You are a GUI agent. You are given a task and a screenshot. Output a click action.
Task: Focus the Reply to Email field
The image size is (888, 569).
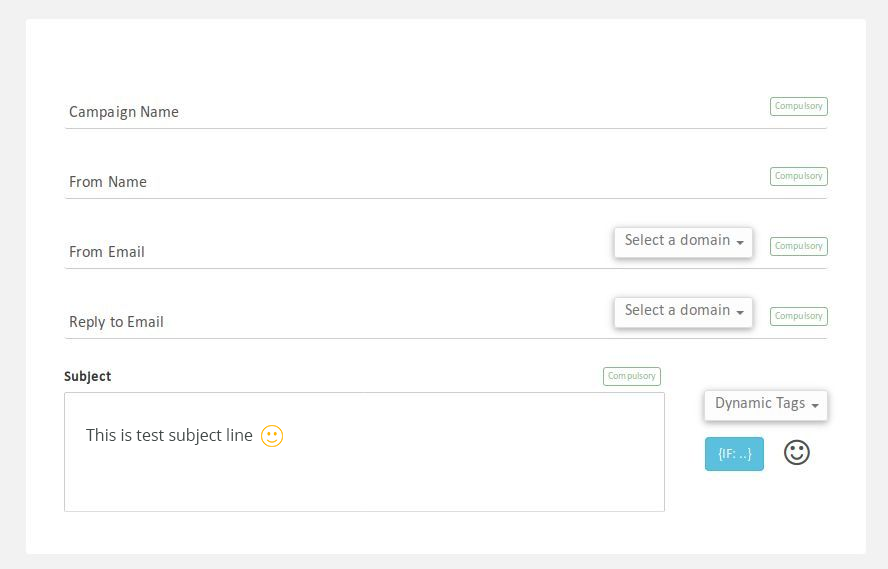(x=339, y=322)
